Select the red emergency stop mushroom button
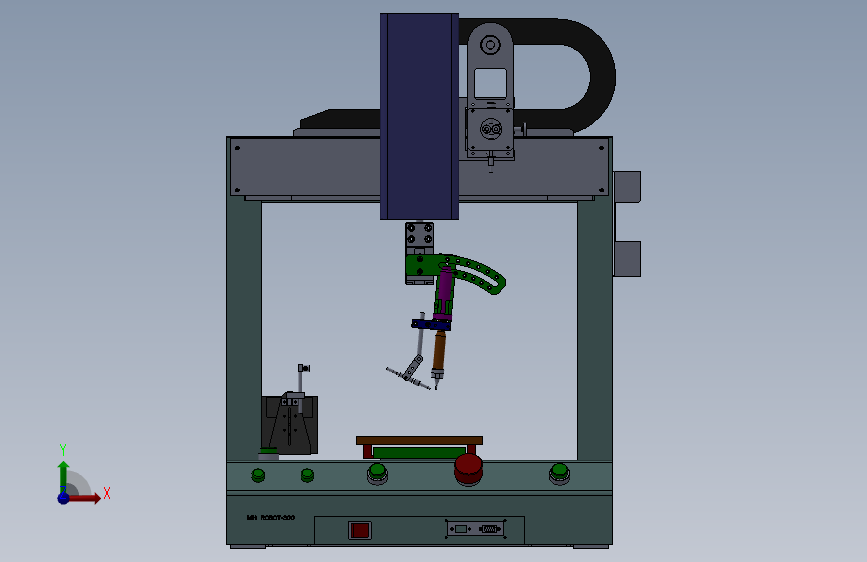Image resolution: width=867 pixels, height=562 pixels. [x=468, y=470]
